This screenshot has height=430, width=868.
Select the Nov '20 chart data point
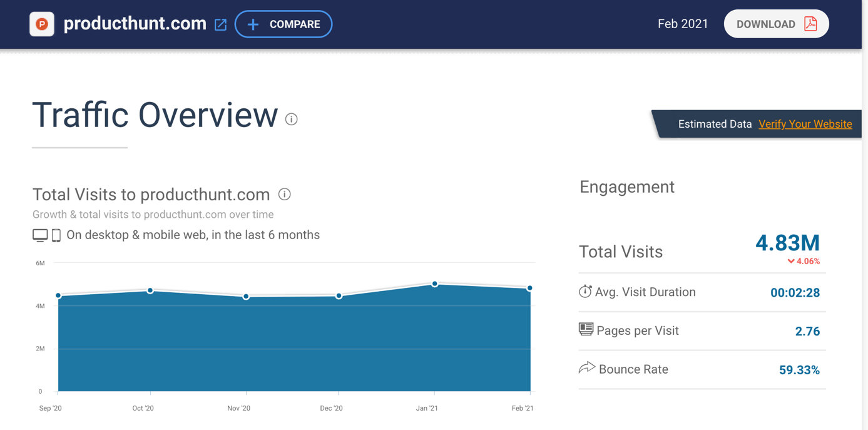(246, 297)
